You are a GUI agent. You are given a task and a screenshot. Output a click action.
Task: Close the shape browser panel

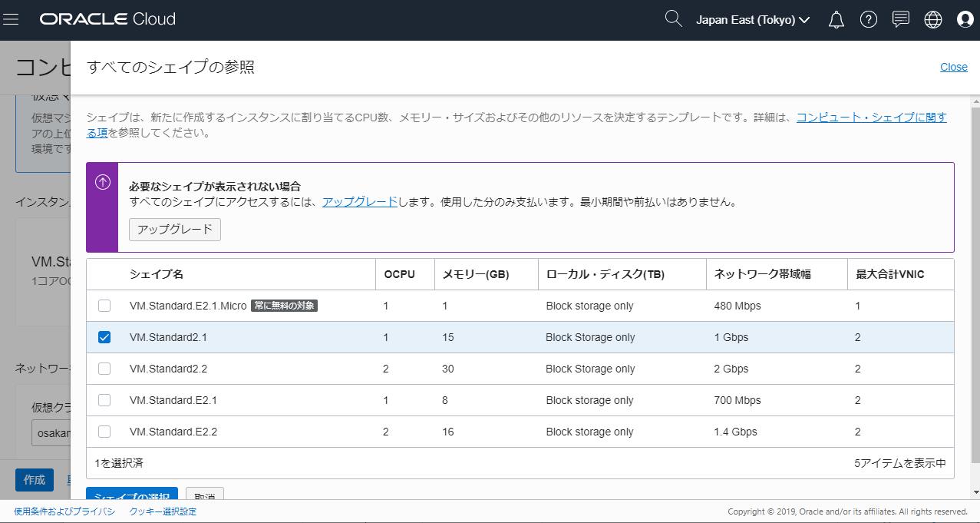(x=954, y=67)
